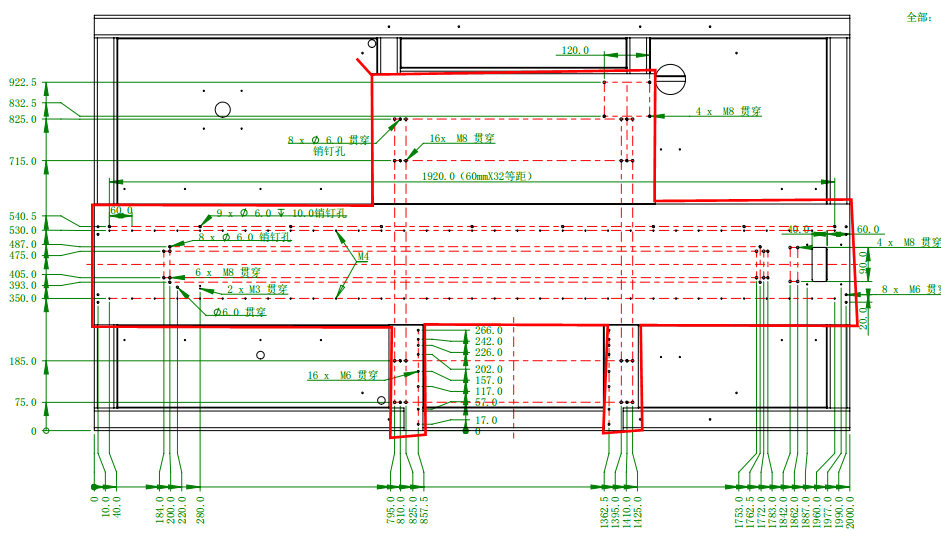The width and height of the screenshot is (941, 560).
Task: Select the 16x M8 贯穿 annotation
Action: click(x=462, y=139)
